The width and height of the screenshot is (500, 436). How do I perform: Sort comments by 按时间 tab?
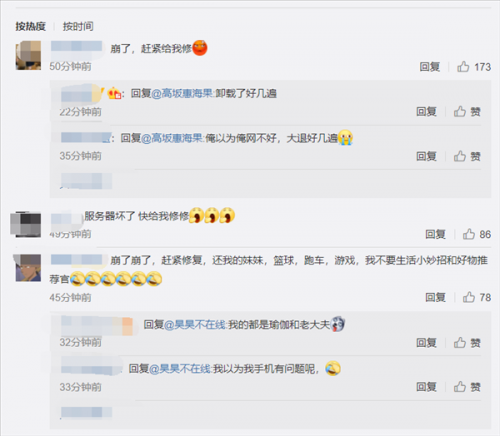(78, 26)
